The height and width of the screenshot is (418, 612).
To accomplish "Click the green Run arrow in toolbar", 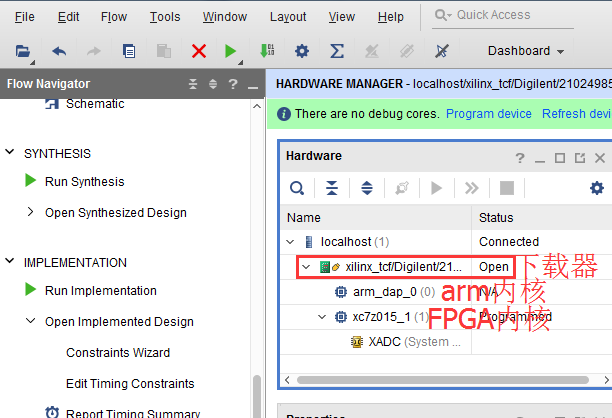I will tap(230, 51).
